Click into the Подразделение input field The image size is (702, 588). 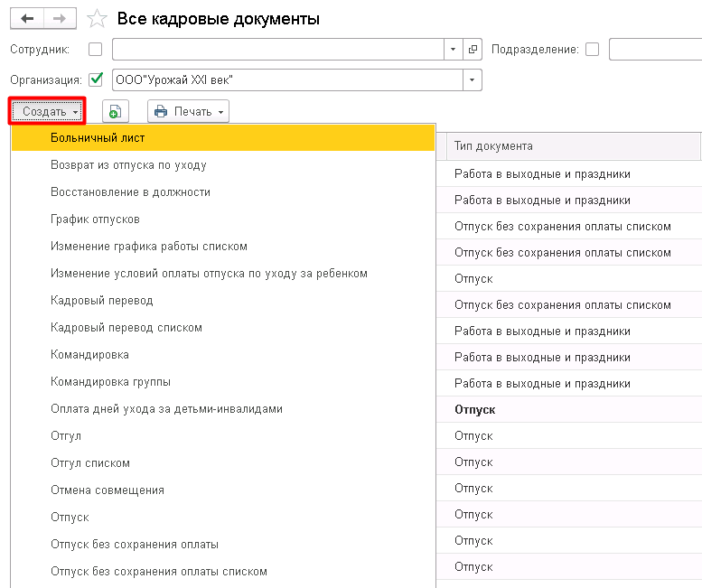(655, 49)
